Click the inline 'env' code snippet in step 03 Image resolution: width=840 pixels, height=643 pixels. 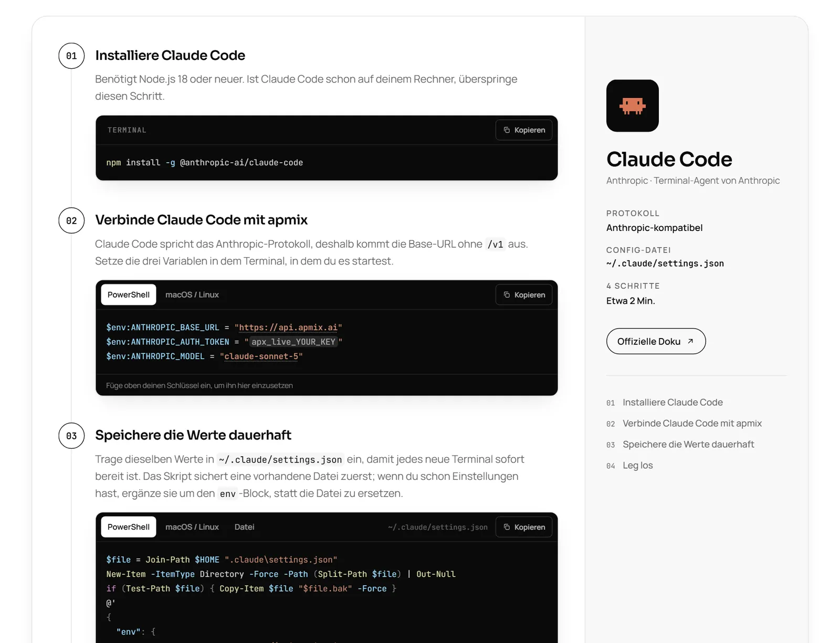pyautogui.click(x=227, y=493)
